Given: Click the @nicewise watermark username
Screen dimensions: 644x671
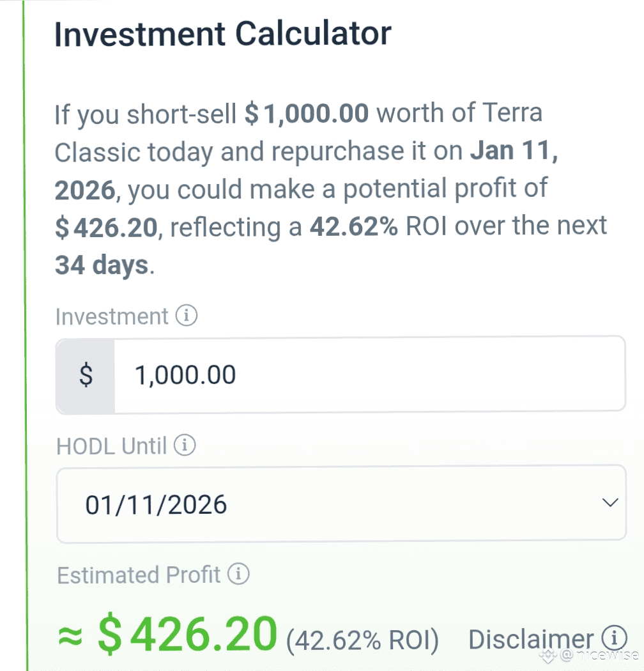Looking at the screenshot, I should pyautogui.click(x=597, y=655).
